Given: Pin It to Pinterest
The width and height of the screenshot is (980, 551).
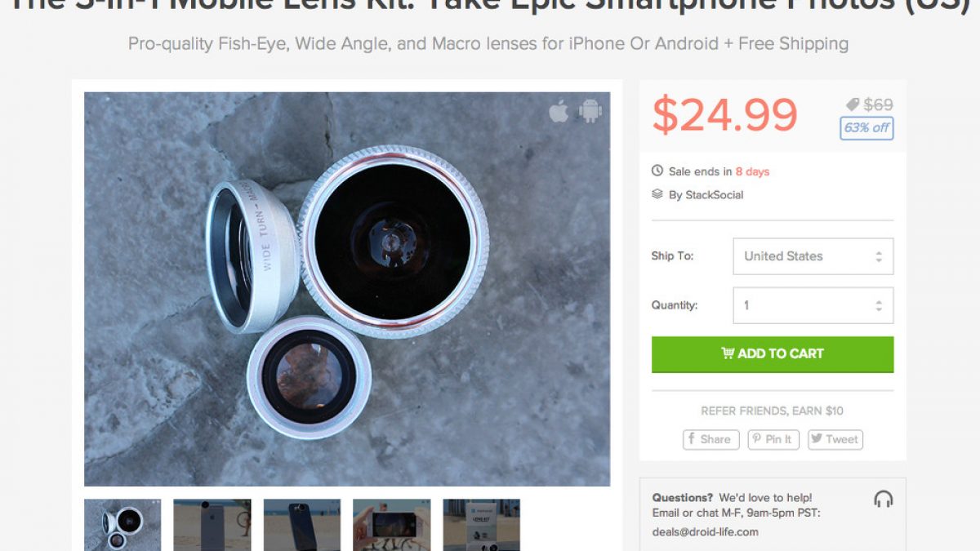Looking at the screenshot, I should (x=773, y=439).
